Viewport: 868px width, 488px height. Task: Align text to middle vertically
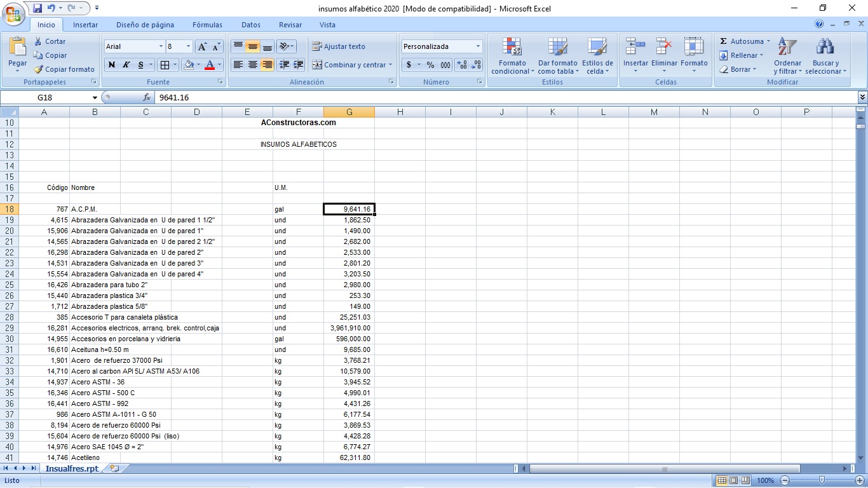click(x=252, y=46)
